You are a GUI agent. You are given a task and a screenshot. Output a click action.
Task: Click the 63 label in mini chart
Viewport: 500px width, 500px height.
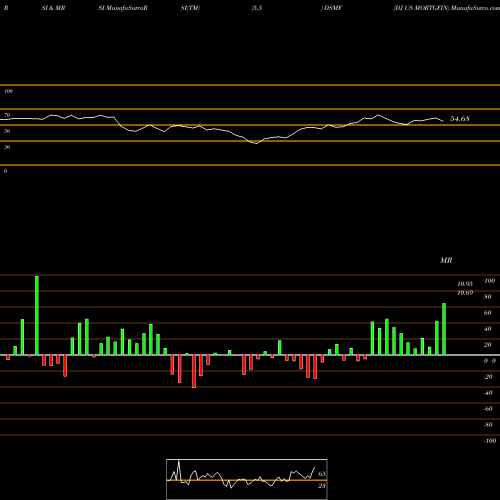tap(322, 474)
